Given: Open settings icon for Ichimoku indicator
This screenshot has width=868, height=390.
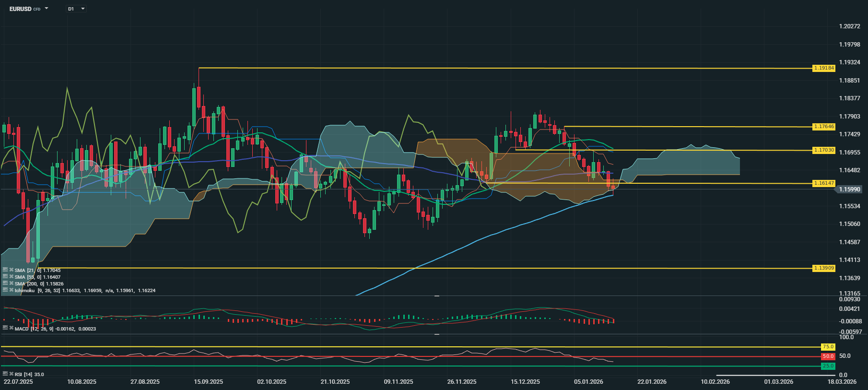Looking at the screenshot, I should click(5, 290).
